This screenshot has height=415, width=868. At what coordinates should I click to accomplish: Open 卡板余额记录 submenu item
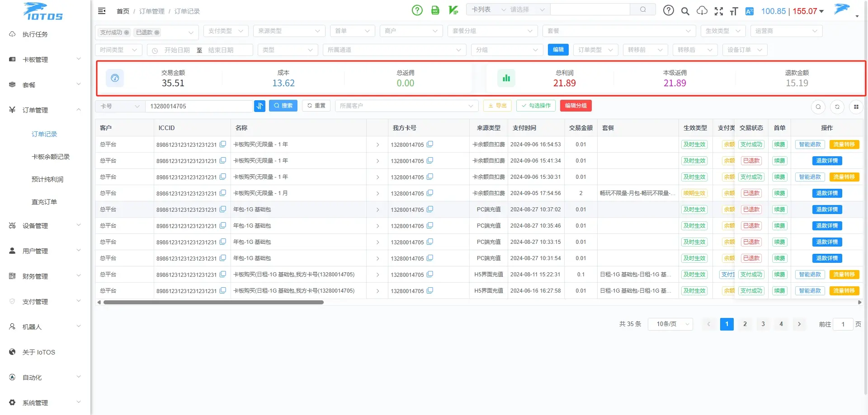click(x=51, y=157)
